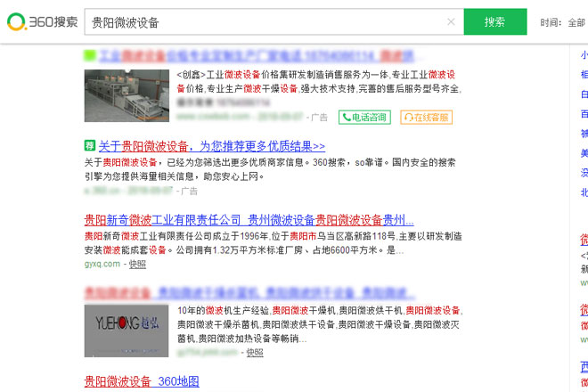Open the YUEHONG 越弘 logo thumbnail
Viewport: 588px width, 392px height.
[x=127, y=331]
